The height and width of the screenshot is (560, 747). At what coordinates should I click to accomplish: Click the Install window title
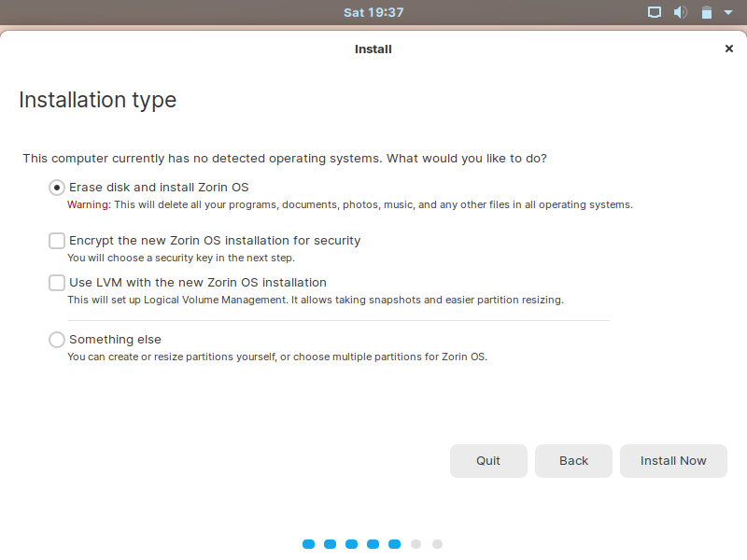click(x=373, y=49)
